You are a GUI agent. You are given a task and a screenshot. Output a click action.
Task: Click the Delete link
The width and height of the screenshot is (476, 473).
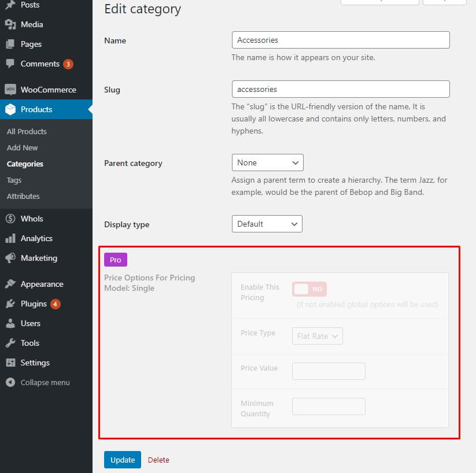[x=158, y=460]
